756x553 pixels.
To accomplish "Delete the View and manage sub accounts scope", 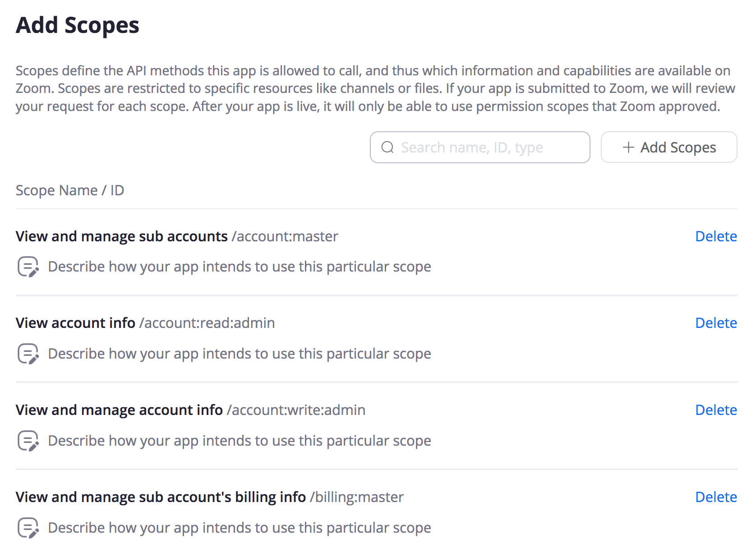I will coord(715,236).
